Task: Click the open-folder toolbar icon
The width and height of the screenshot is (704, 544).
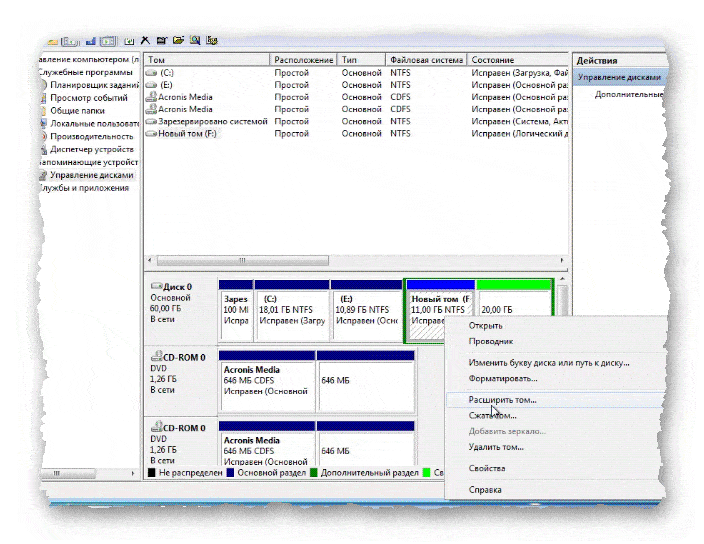Action: [x=178, y=40]
